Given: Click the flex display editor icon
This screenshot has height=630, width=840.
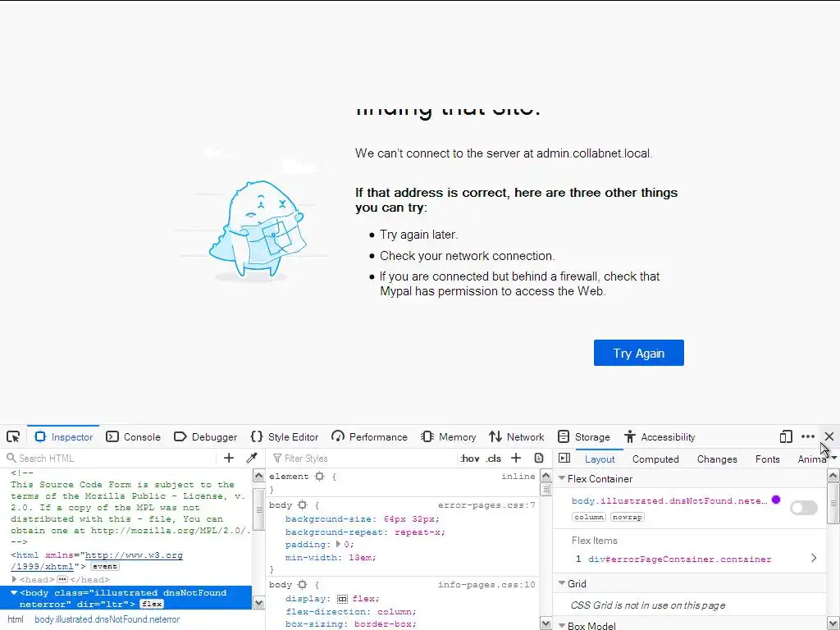Looking at the screenshot, I should [x=342, y=598].
